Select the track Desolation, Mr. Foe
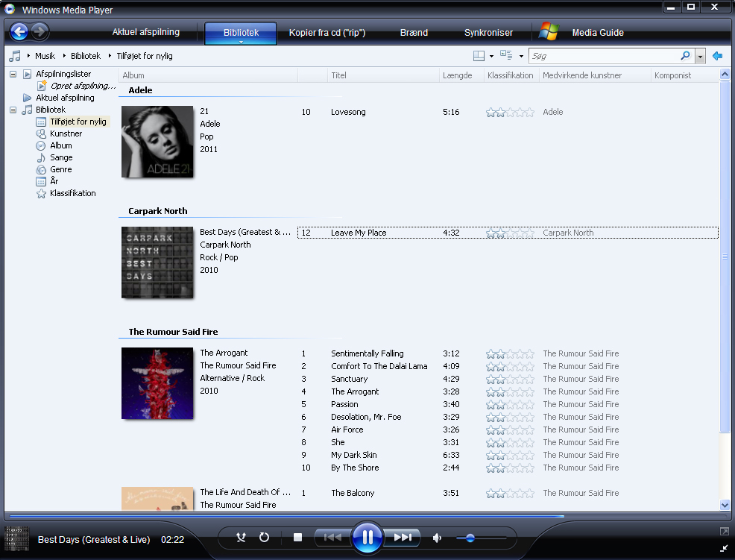 point(366,417)
